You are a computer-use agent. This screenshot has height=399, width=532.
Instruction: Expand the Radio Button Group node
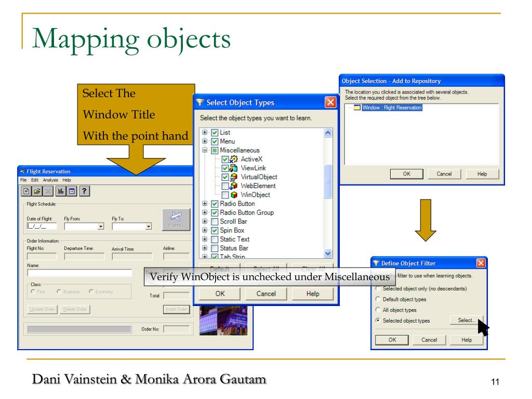(205, 212)
